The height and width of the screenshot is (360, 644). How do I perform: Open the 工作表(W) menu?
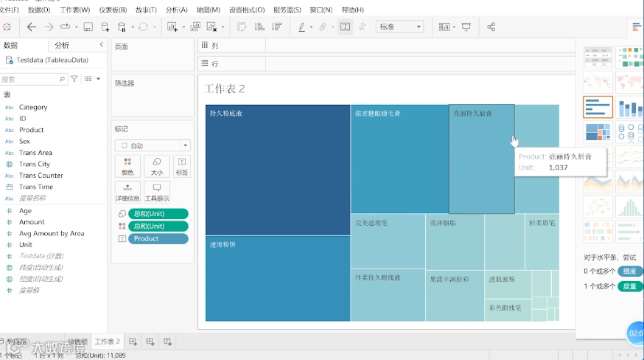74,10
